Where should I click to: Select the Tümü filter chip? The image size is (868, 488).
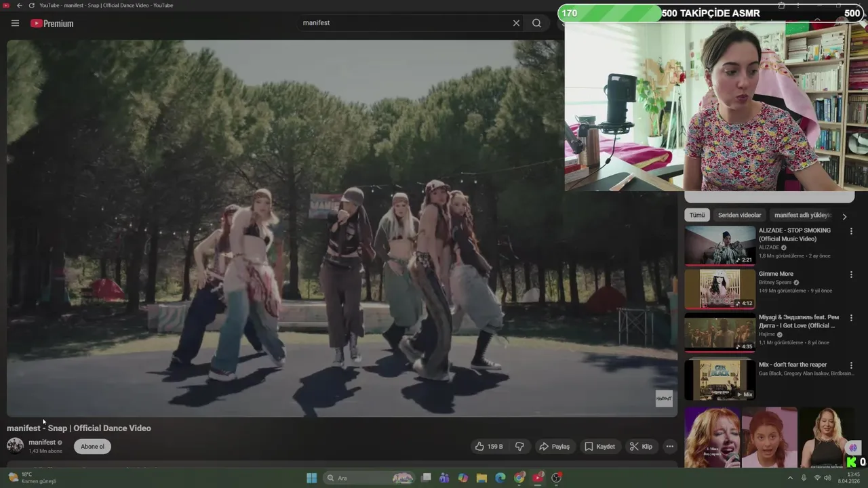click(697, 215)
